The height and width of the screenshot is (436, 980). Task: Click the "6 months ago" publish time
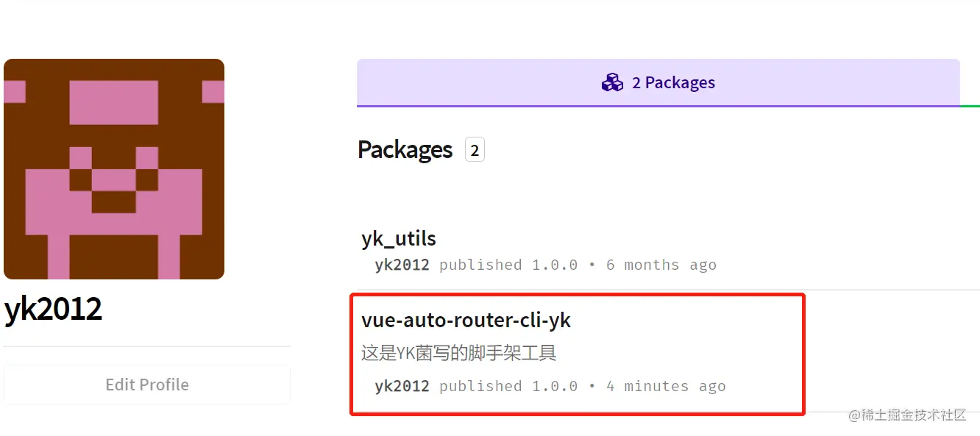pyautogui.click(x=661, y=265)
